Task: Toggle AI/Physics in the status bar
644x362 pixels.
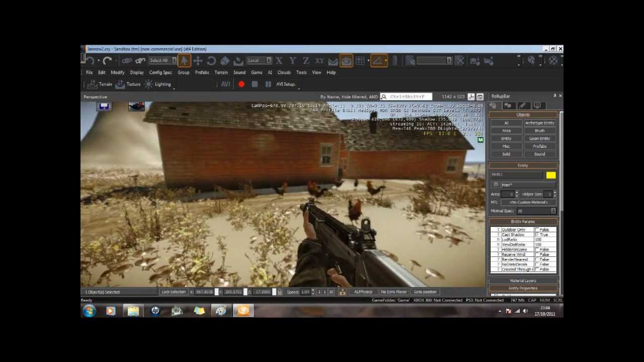Action: click(363, 292)
